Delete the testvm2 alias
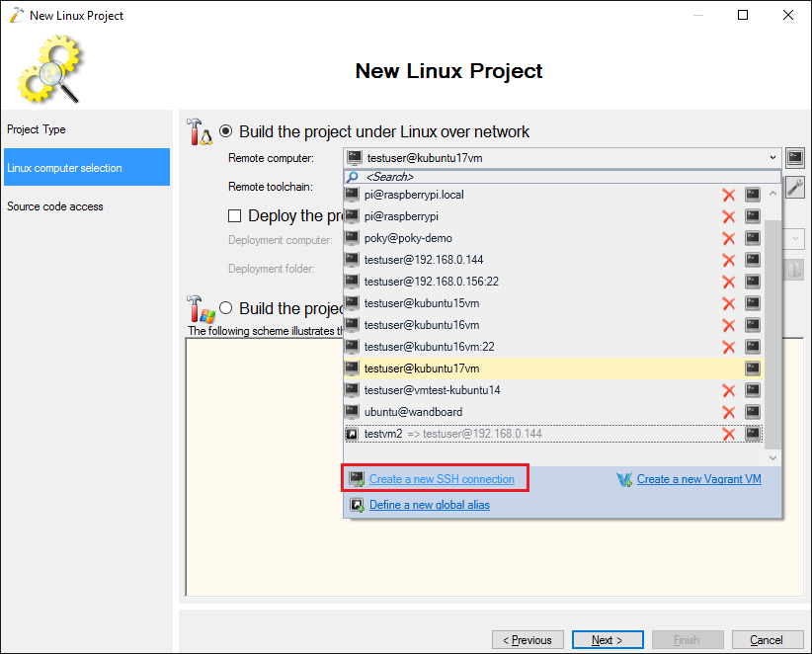This screenshot has width=812, height=654. point(729,435)
